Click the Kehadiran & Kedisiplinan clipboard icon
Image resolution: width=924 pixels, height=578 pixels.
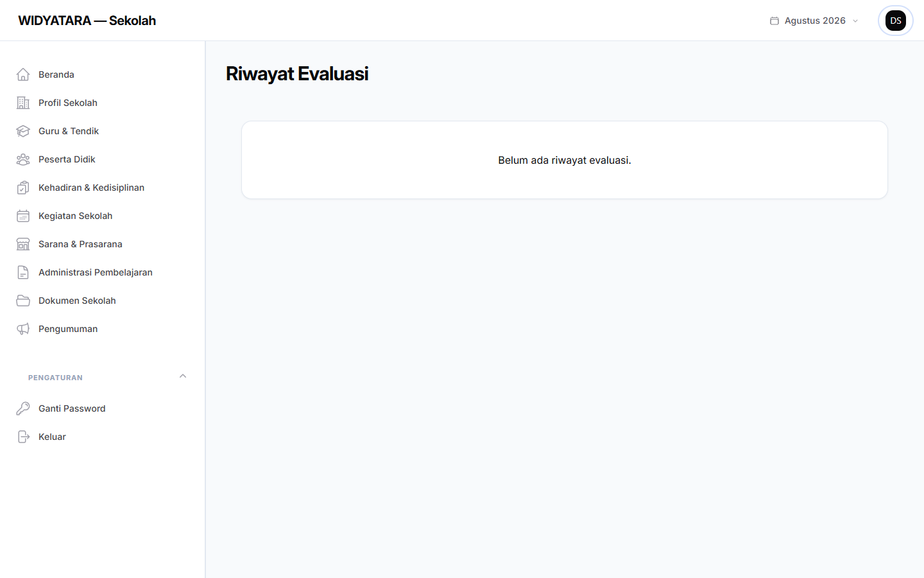[x=23, y=188]
